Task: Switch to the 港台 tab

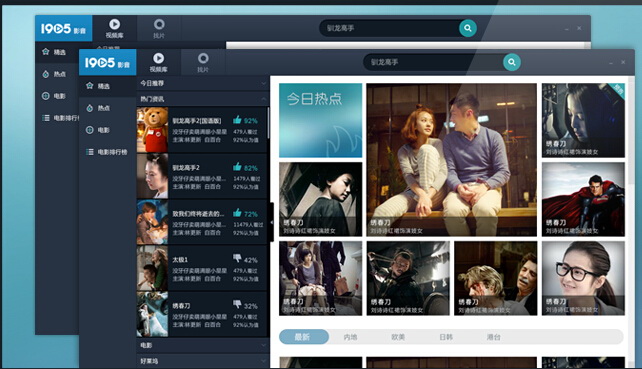Action: tap(493, 337)
